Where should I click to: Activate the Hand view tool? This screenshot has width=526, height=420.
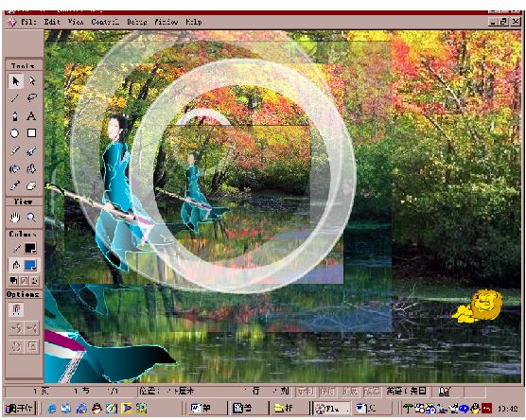click(x=15, y=218)
